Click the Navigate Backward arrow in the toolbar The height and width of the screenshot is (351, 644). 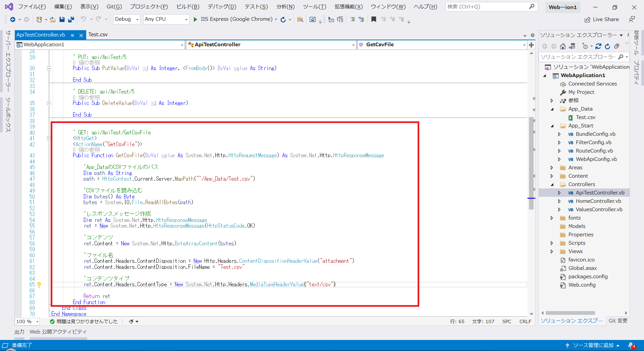click(12, 19)
